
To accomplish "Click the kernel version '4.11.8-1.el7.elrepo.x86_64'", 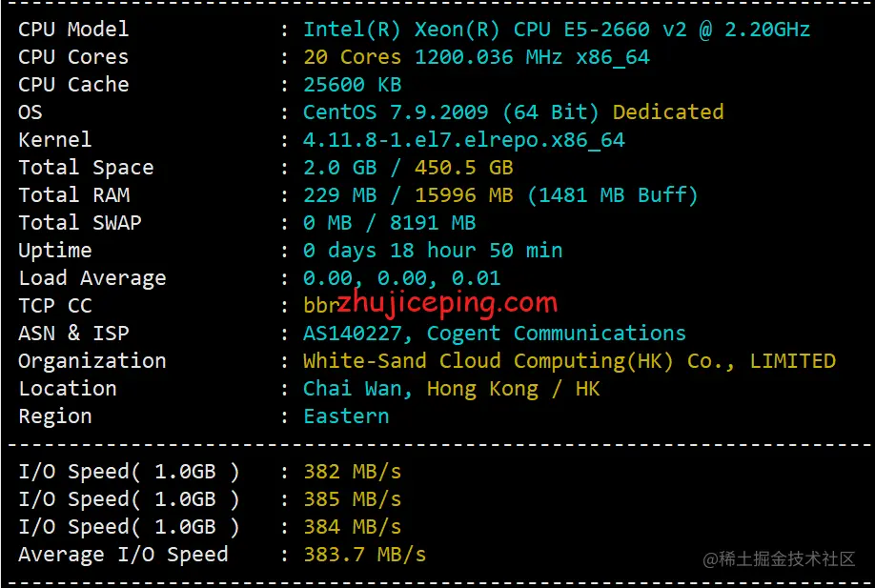I will pyautogui.click(x=464, y=140).
